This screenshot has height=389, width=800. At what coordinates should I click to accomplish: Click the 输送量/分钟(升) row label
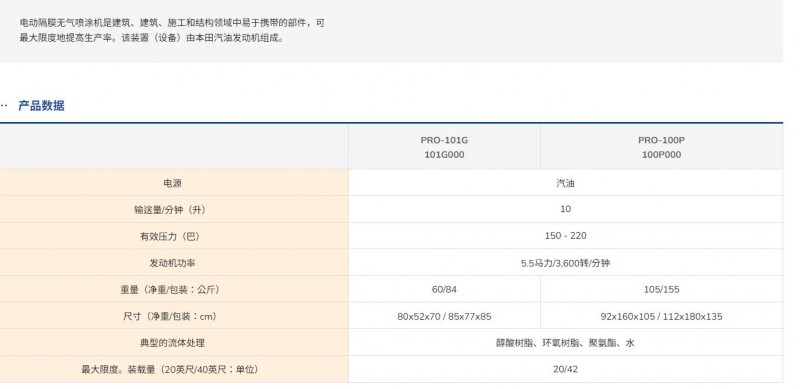click(172, 210)
